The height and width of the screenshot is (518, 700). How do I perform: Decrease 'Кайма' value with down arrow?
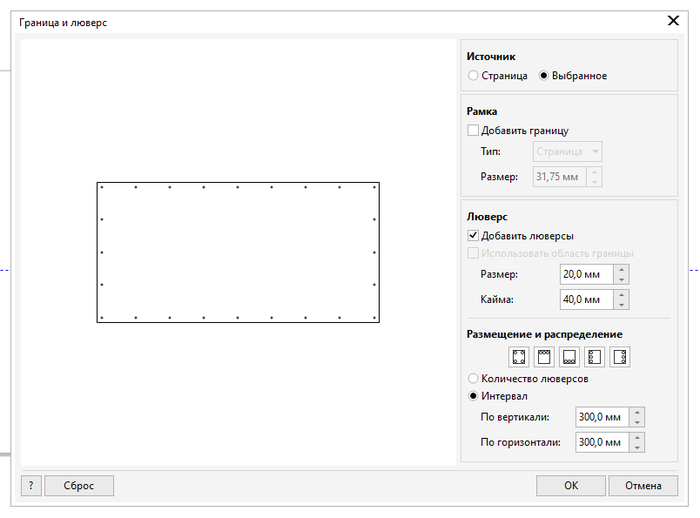[x=621, y=304]
